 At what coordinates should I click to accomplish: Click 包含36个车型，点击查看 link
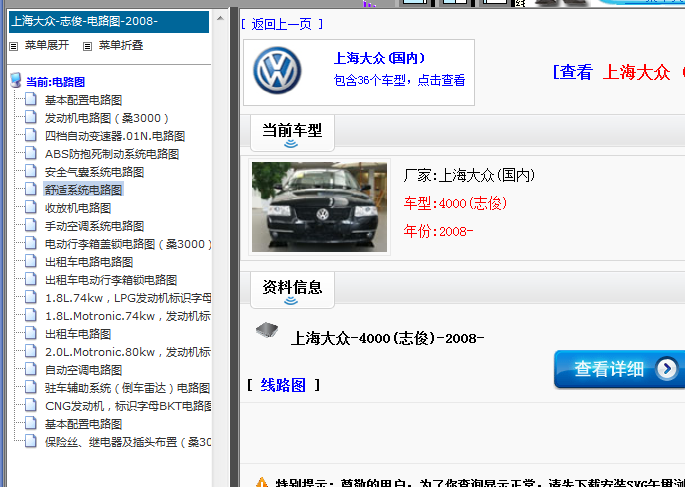click(399, 80)
